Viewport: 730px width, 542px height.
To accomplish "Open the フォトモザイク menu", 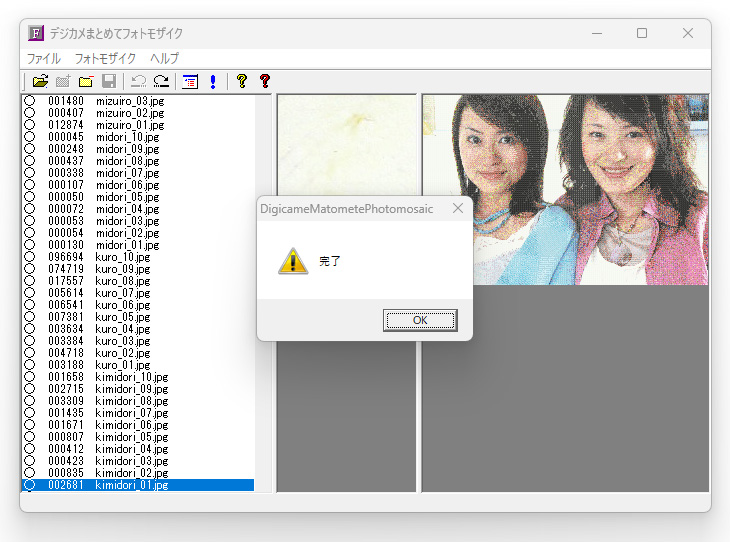I will click(x=105, y=59).
